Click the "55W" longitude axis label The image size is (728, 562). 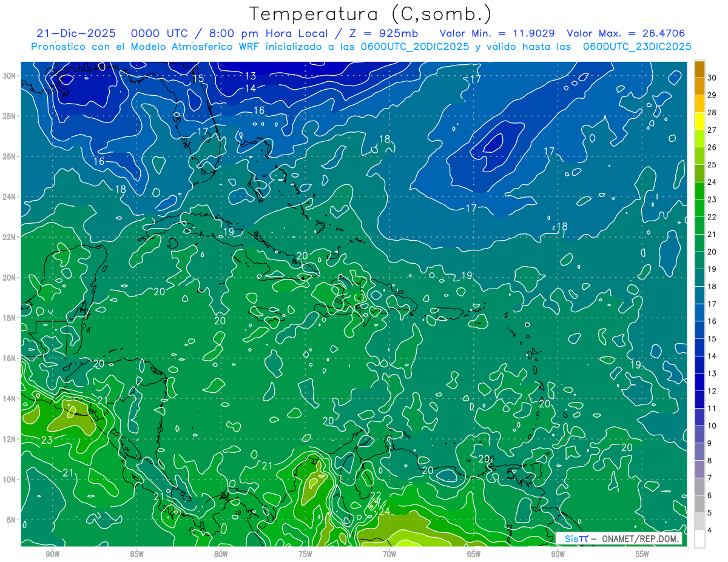(642, 554)
